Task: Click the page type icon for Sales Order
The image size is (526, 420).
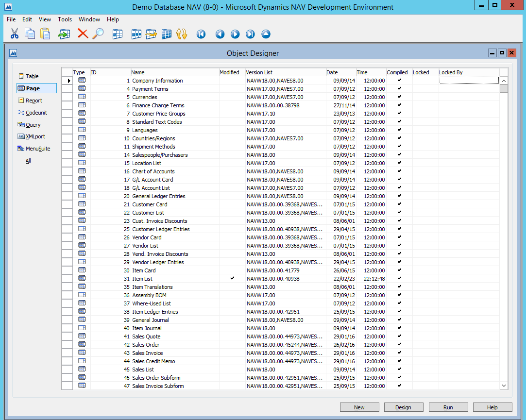Action: (82, 344)
